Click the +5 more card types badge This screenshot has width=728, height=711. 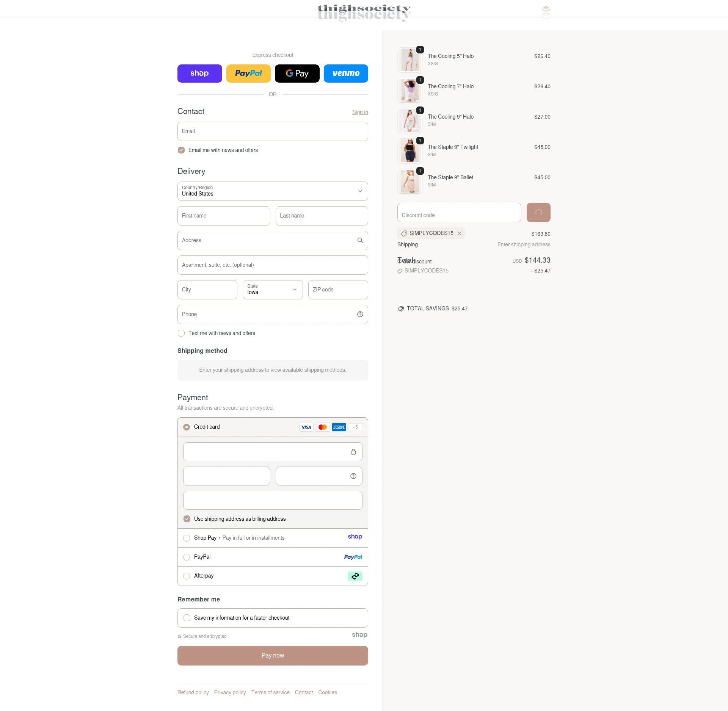[355, 427]
